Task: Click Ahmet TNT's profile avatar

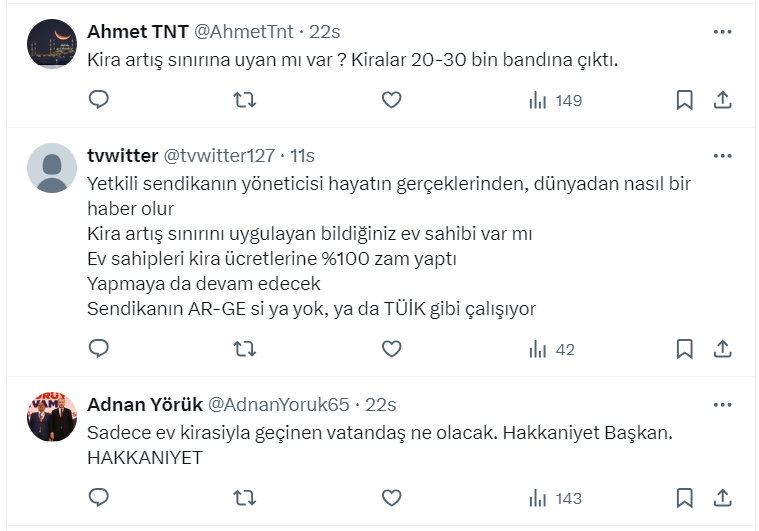Action: pyautogui.click(x=52, y=44)
